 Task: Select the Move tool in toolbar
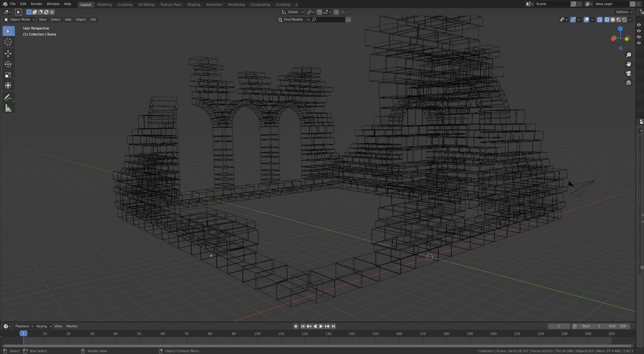coord(8,53)
